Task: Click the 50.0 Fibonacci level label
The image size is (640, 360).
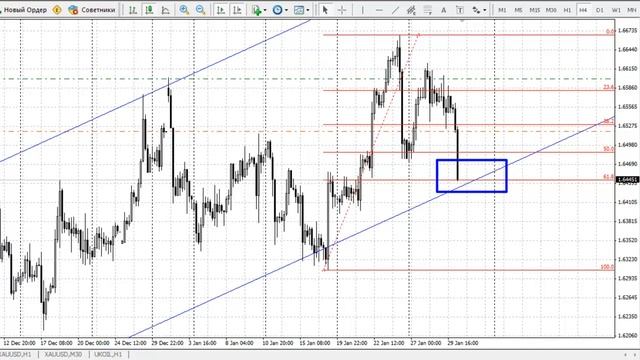Action: (x=609, y=149)
